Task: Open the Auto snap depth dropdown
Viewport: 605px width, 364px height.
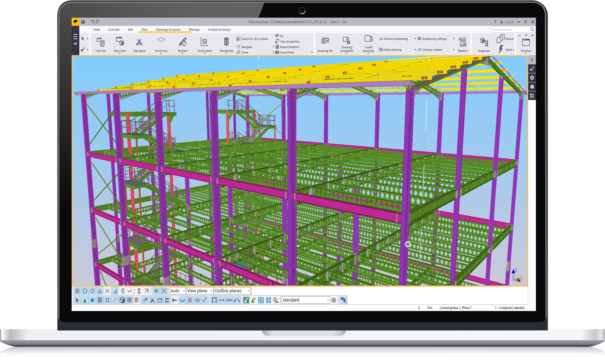Action: coord(177,291)
